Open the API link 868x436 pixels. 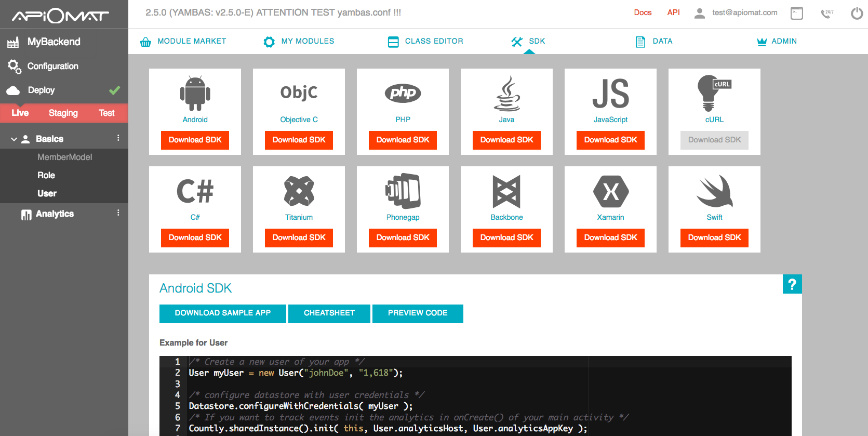point(673,12)
